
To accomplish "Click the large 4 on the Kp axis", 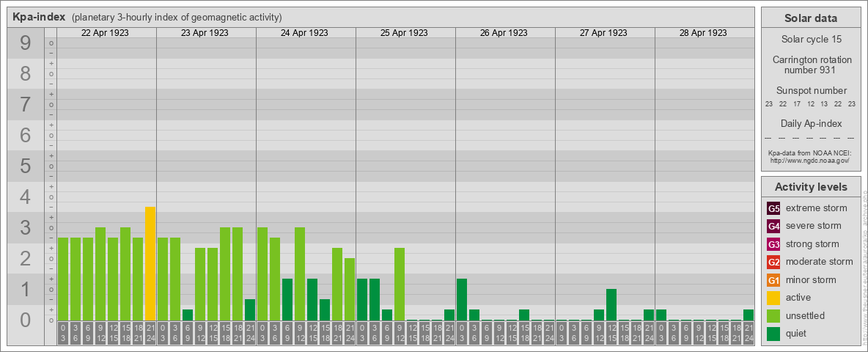I will point(25,197).
